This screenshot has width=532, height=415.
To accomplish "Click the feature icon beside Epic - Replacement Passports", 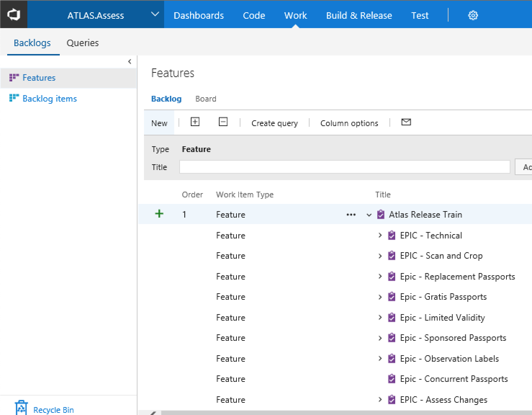I will (392, 276).
